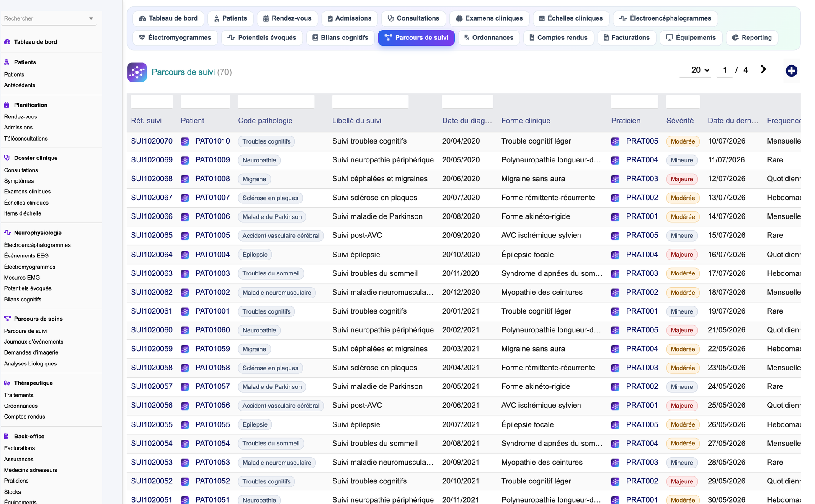Open Antécédents in the sidebar
The image size is (815, 504).
(20, 85)
